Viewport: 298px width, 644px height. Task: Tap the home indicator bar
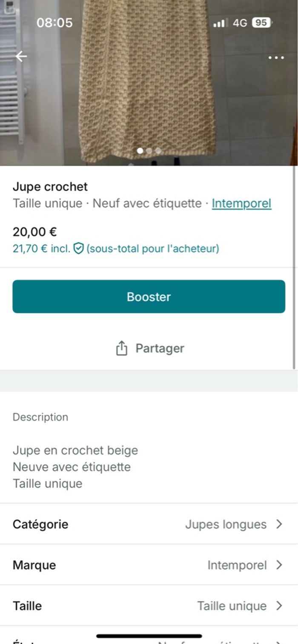149,636
